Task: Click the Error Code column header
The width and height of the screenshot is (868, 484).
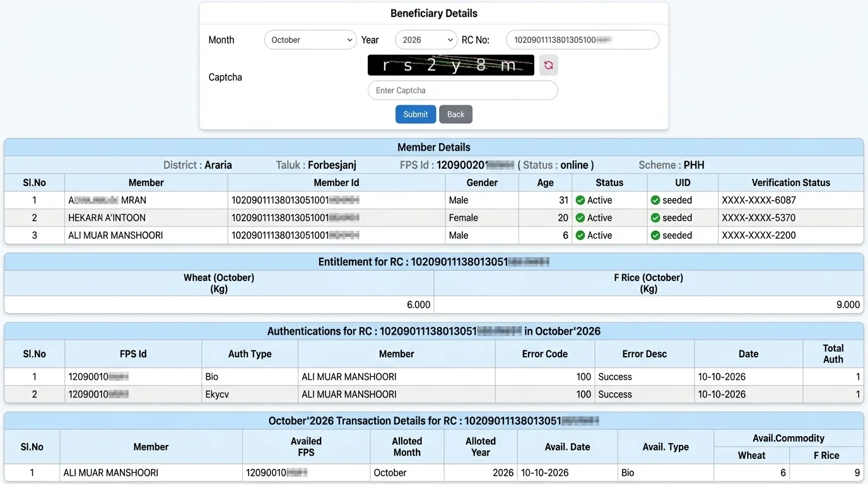Action: click(x=545, y=354)
